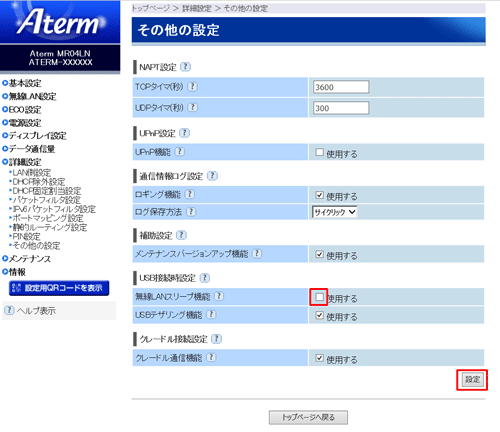500x432 pixels.
Task: Focus the TCPタイマ input field
Action: (x=341, y=87)
